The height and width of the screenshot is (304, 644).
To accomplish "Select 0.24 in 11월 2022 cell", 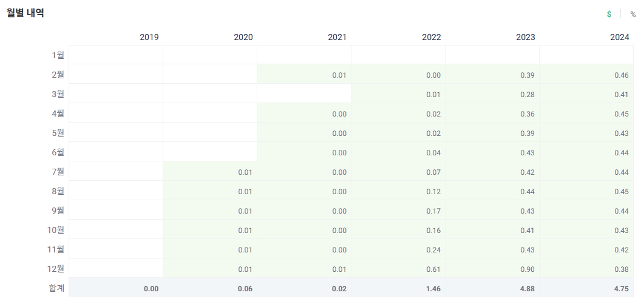I will click(433, 250).
